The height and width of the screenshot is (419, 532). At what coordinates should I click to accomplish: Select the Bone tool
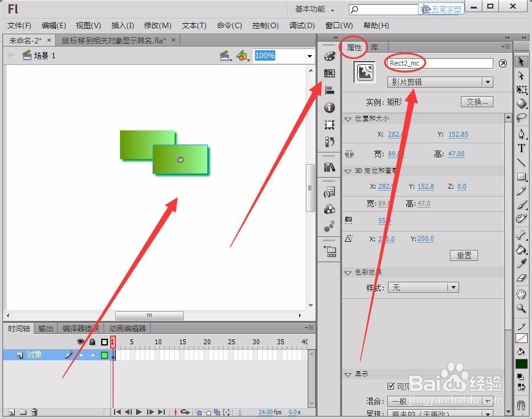[522, 235]
